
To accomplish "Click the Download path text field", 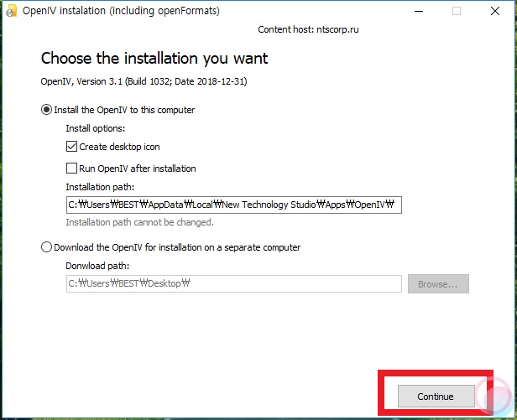I will pyautogui.click(x=234, y=283).
